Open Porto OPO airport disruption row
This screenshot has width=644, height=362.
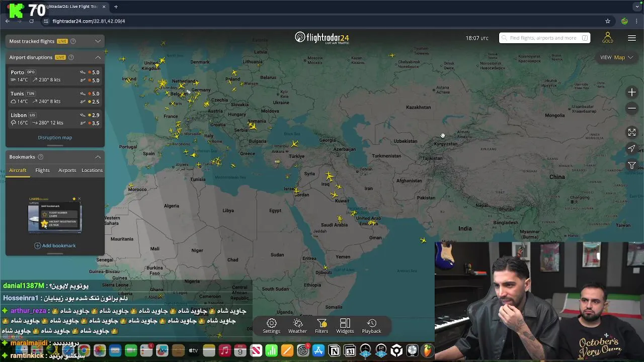[x=55, y=76]
